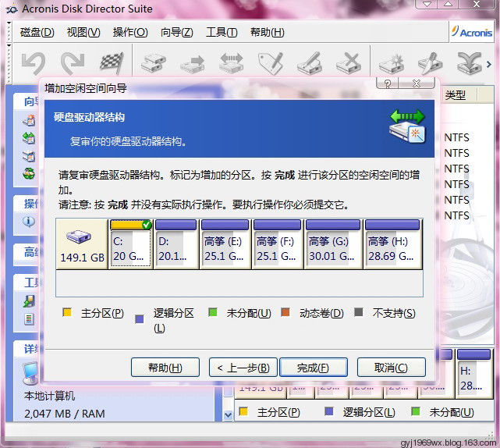Click the info icon in operations panel
The width and height of the screenshot is (500, 448).
point(29,221)
